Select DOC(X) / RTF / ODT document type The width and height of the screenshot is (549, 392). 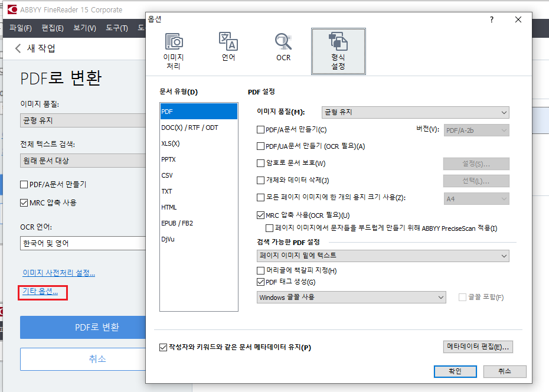pyautogui.click(x=198, y=128)
